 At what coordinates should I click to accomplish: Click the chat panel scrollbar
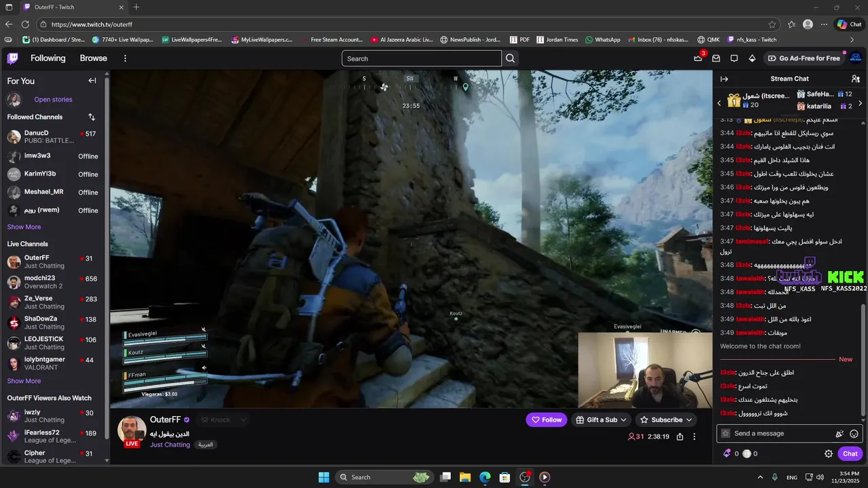(863, 360)
